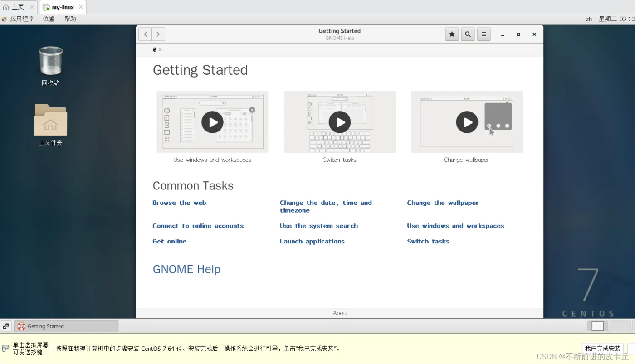Close the my-linux tab

(x=81, y=7)
